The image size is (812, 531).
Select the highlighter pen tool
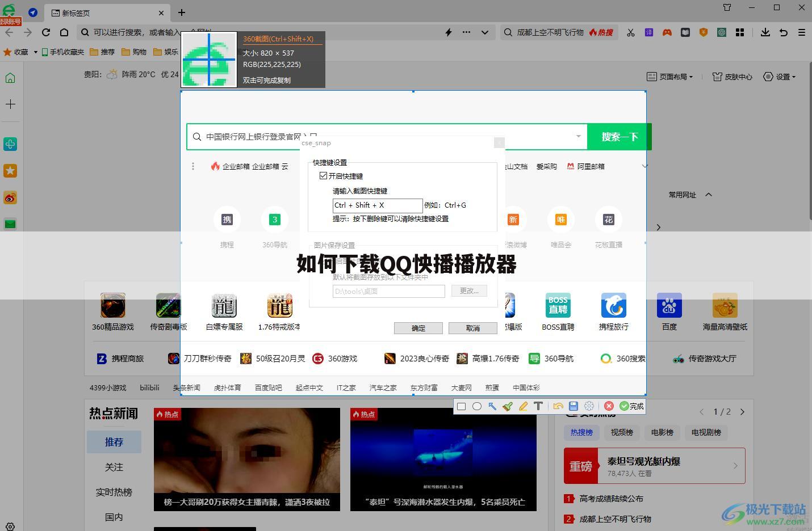pyautogui.click(x=523, y=406)
